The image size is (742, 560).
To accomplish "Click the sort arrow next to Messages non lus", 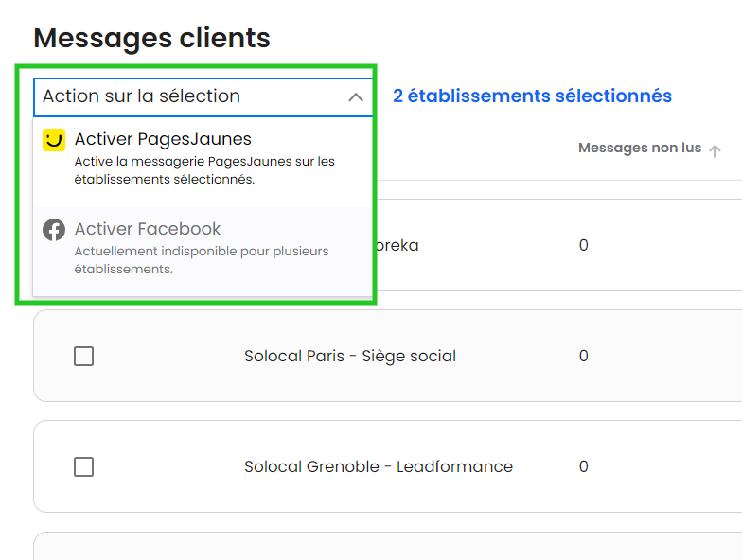I will pyautogui.click(x=715, y=151).
